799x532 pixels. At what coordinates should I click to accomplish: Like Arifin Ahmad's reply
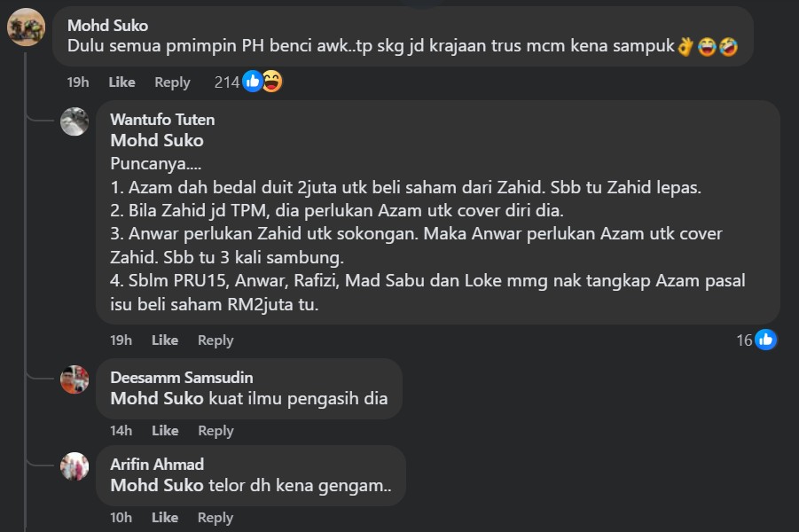[165, 517]
